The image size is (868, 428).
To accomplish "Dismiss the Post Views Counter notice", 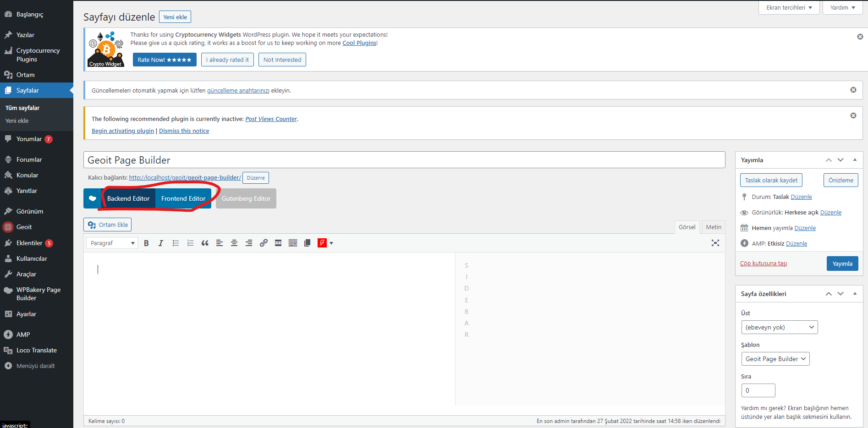I will point(853,115).
